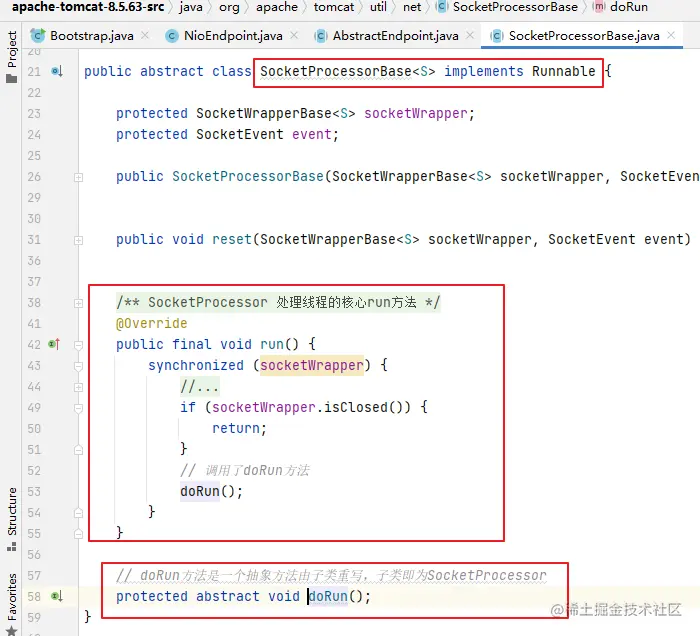Click the AbstractEndpoint.java class icon
The image size is (700, 636).
[x=321, y=36]
